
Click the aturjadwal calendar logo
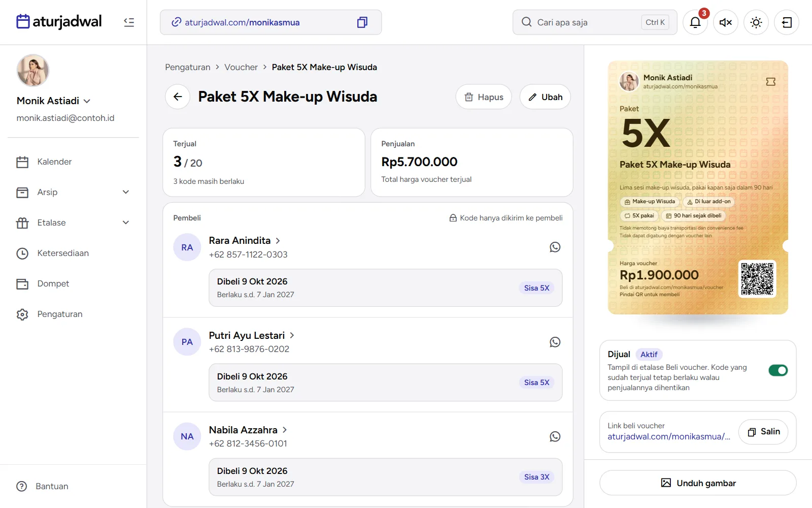tap(59, 22)
